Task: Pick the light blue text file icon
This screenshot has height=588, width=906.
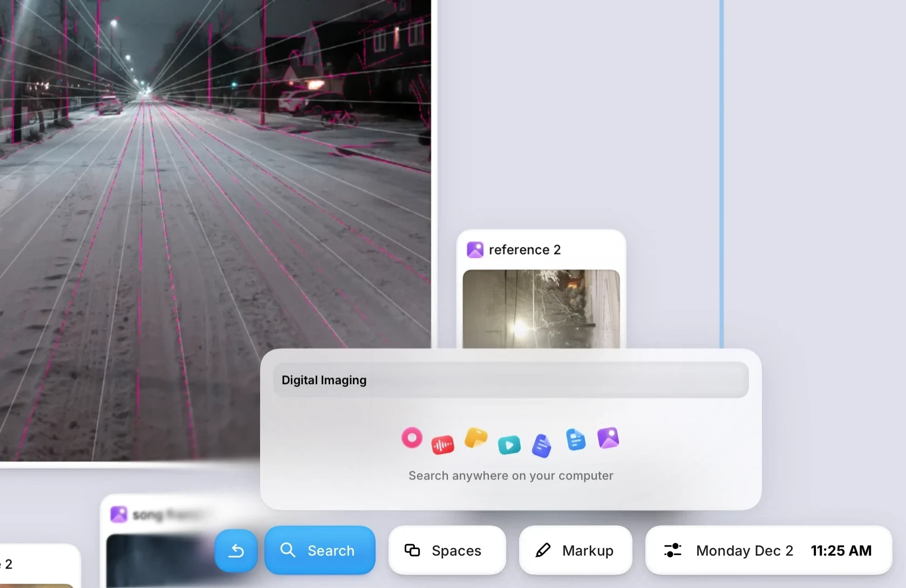Action: (576, 440)
